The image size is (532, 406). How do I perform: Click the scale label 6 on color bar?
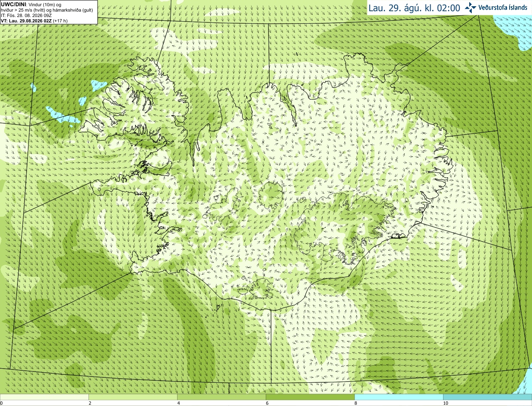pos(267,403)
